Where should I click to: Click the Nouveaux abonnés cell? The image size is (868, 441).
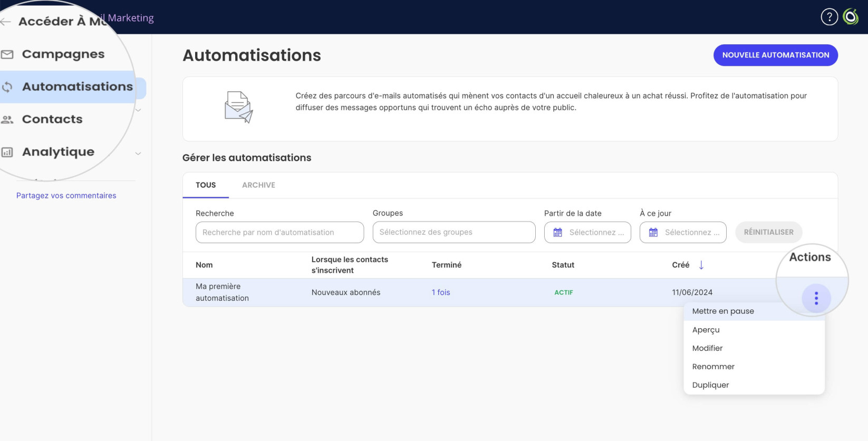tap(345, 292)
